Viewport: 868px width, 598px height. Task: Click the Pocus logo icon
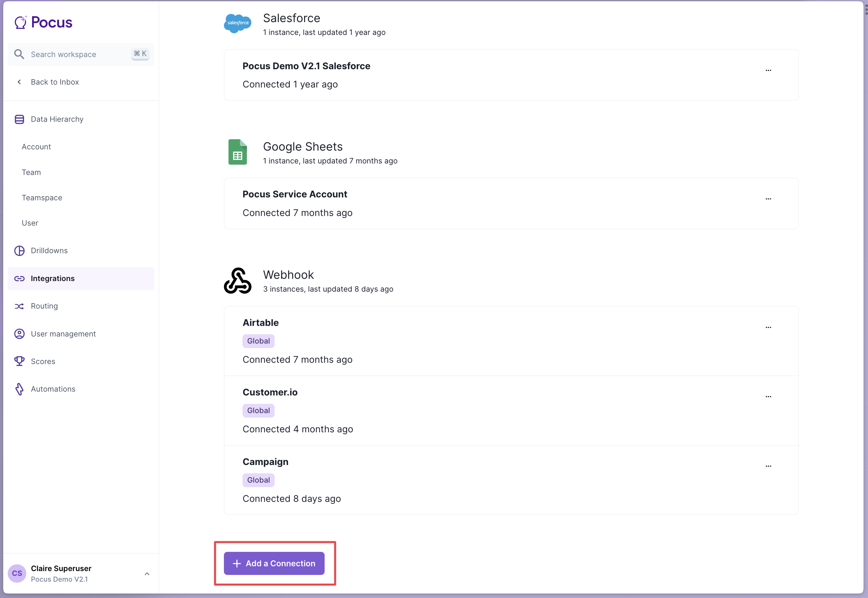tap(21, 22)
